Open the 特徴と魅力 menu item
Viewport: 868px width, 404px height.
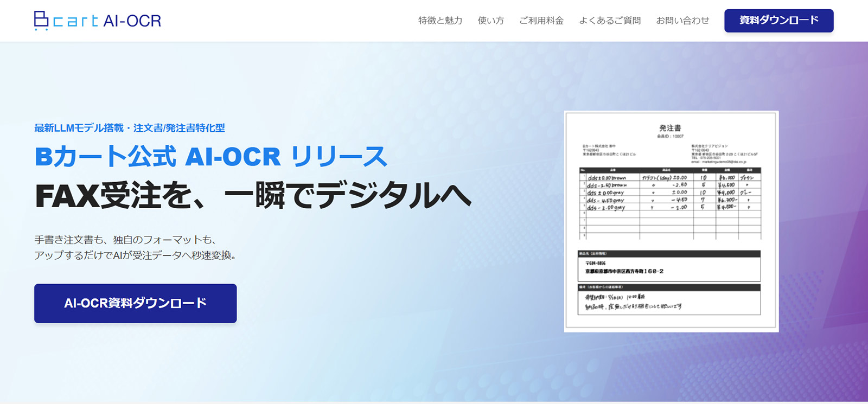pos(440,21)
